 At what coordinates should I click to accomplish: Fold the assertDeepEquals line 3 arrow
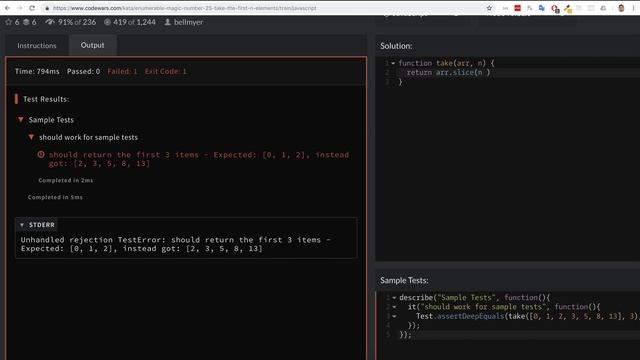click(394, 316)
